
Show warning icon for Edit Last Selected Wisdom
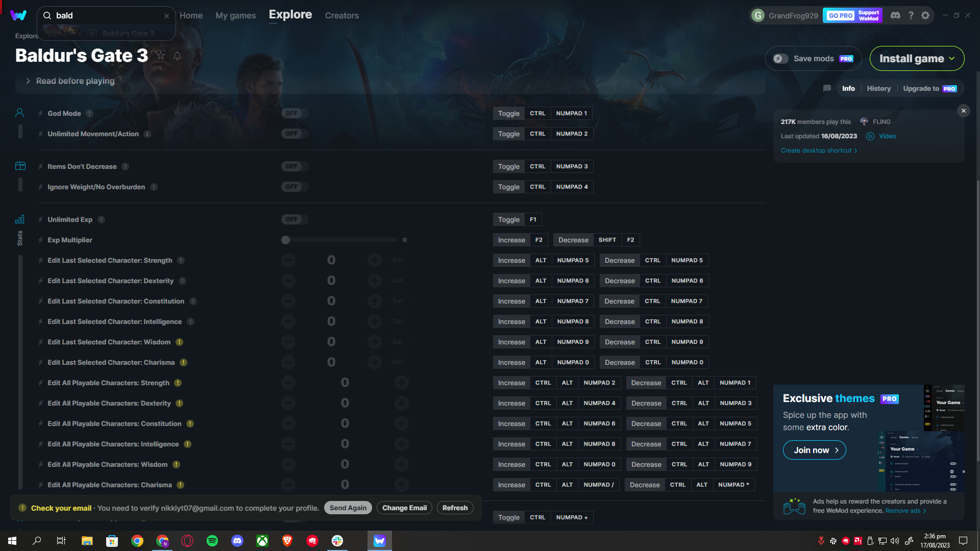[x=180, y=342]
